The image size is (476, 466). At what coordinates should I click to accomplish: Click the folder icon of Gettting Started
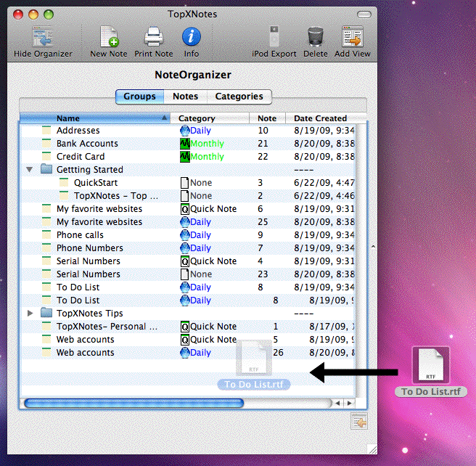pos(46,169)
